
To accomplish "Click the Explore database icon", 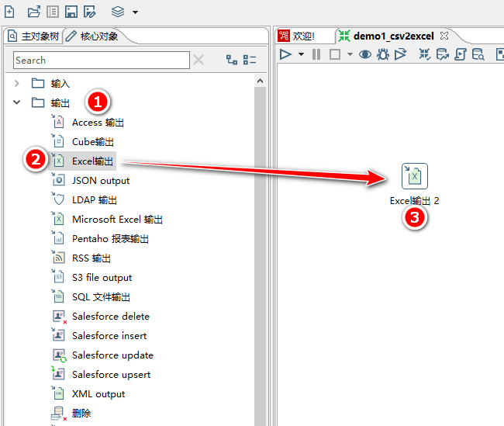I will click(x=478, y=54).
